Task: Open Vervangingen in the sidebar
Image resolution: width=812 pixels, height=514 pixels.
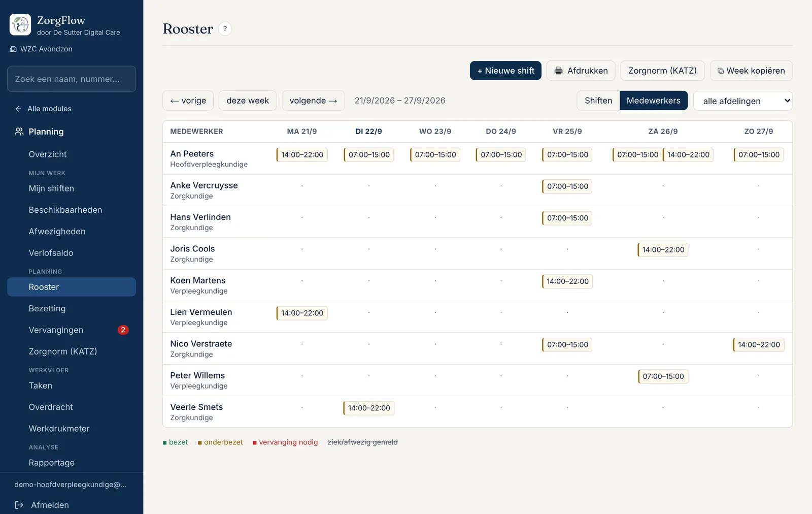Action: (x=72, y=330)
